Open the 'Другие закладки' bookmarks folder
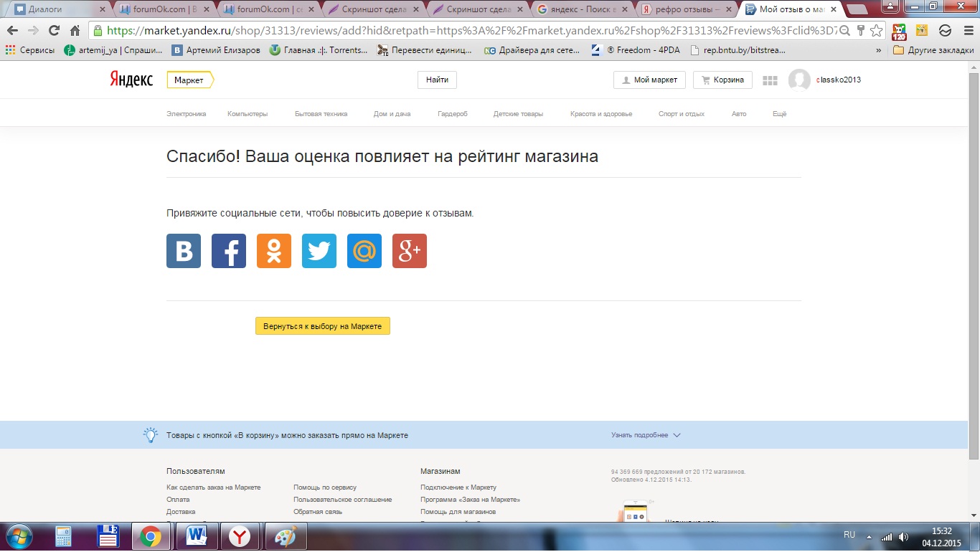Screen dimensions: 980x552 pyautogui.click(x=933, y=51)
